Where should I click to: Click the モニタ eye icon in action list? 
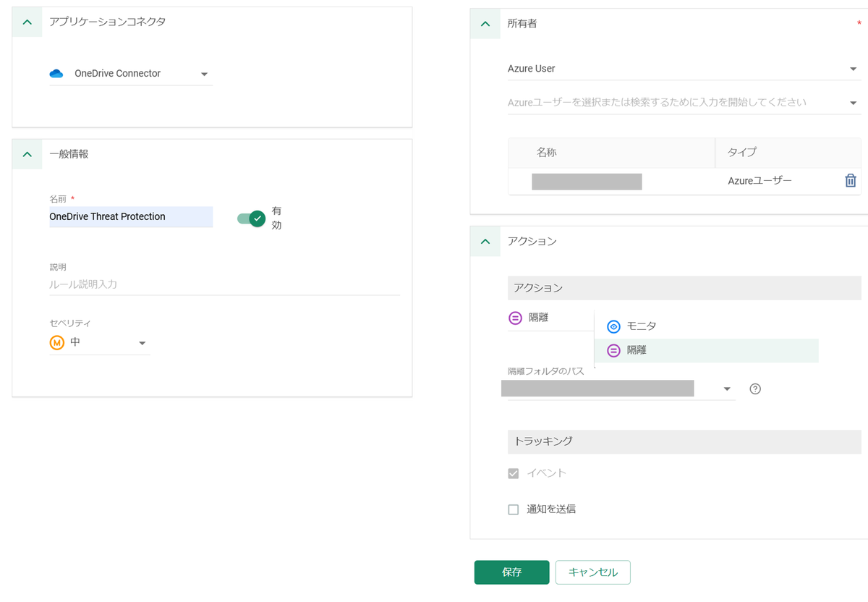[613, 326]
